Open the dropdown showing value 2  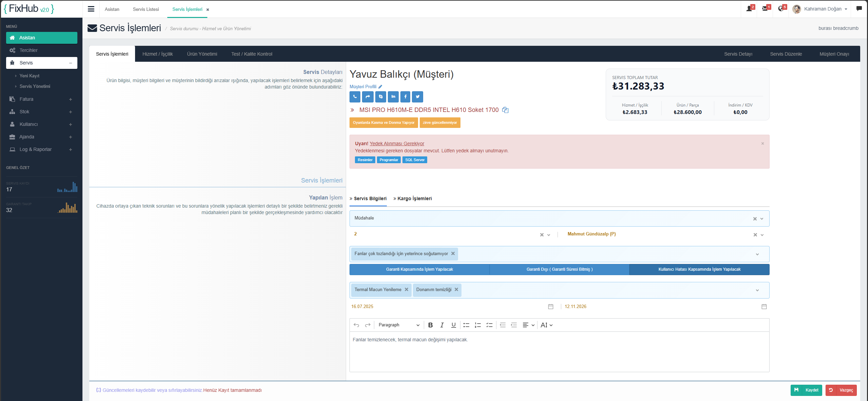[549, 235]
